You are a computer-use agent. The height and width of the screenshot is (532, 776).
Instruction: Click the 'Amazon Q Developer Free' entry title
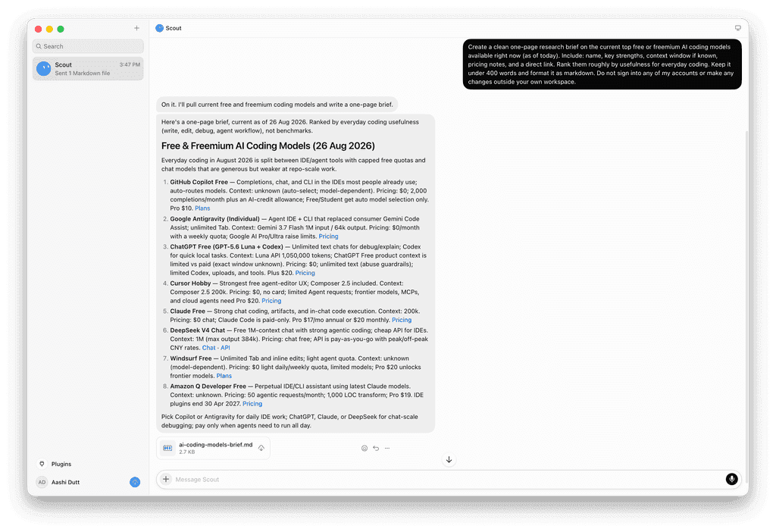pos(208,386)
